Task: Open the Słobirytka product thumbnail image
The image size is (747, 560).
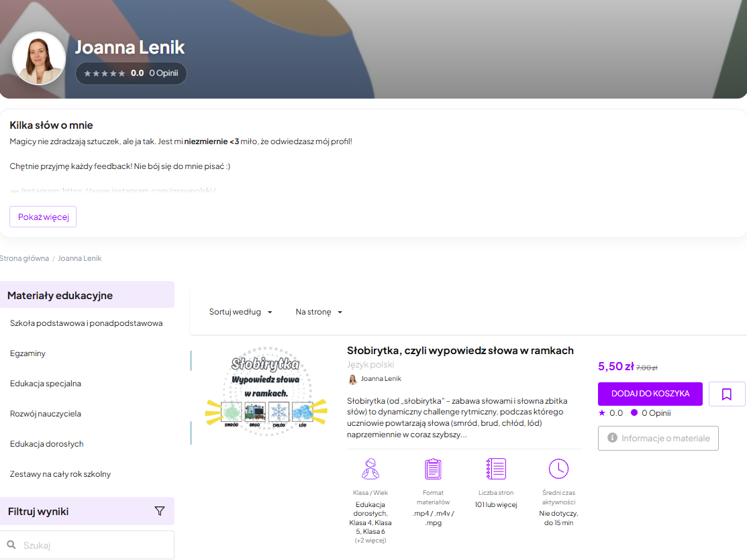Action: tap(266, 390)
